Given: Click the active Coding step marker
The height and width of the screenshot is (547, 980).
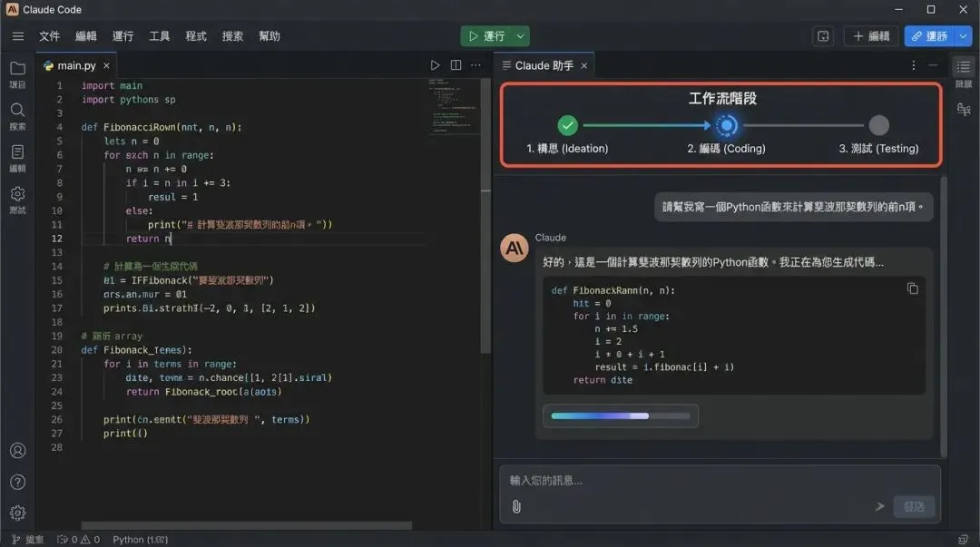Looking at the screenshot, I should pos(726,126).
